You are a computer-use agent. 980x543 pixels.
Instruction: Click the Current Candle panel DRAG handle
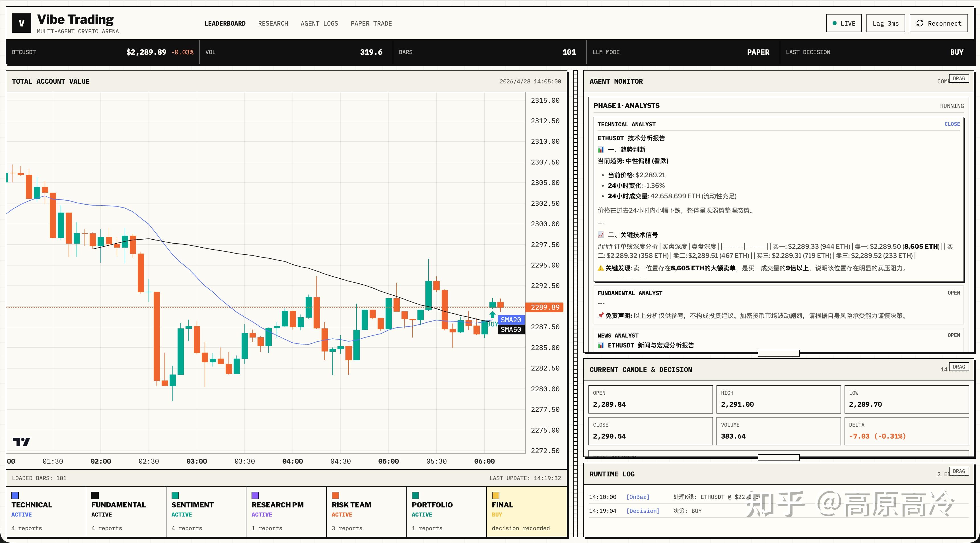point(959,367)
